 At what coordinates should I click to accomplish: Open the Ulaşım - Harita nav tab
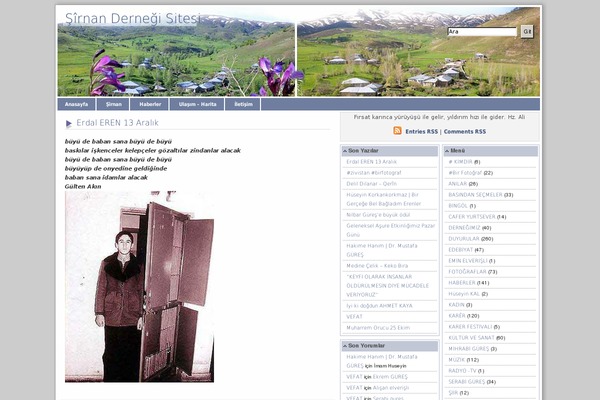[x=197, y=104]
